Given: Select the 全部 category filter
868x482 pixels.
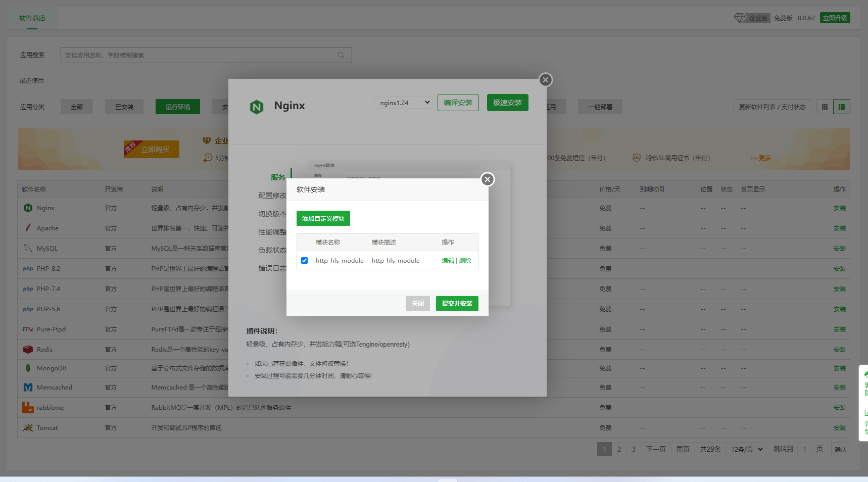Looking at the screenshot, I should (x=77, y=107).
